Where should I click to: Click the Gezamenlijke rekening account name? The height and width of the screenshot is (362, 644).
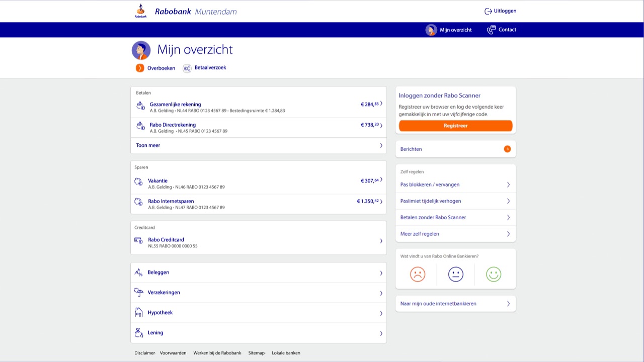coord(176,105)
